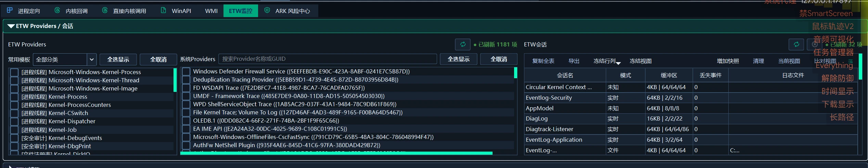Check Deduplication Tracing Provider checkbox
The height and width of the screenshot is (168, 868).
pos(186,80)
